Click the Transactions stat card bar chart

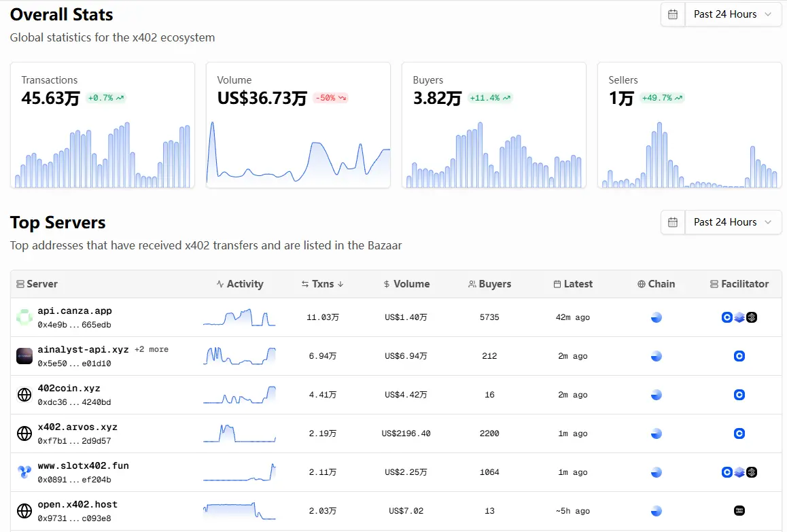pos(103,156)
